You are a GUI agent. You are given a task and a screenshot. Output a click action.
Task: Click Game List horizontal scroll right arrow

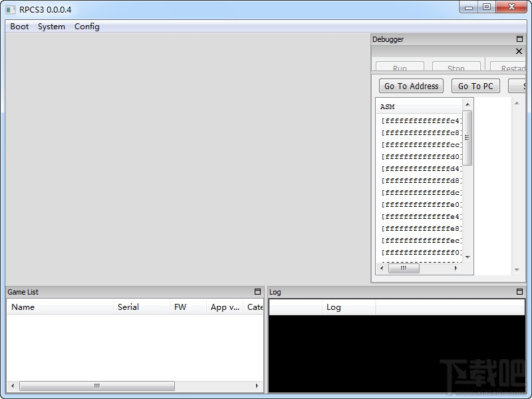pyautogui.click(x=257, y=386)
